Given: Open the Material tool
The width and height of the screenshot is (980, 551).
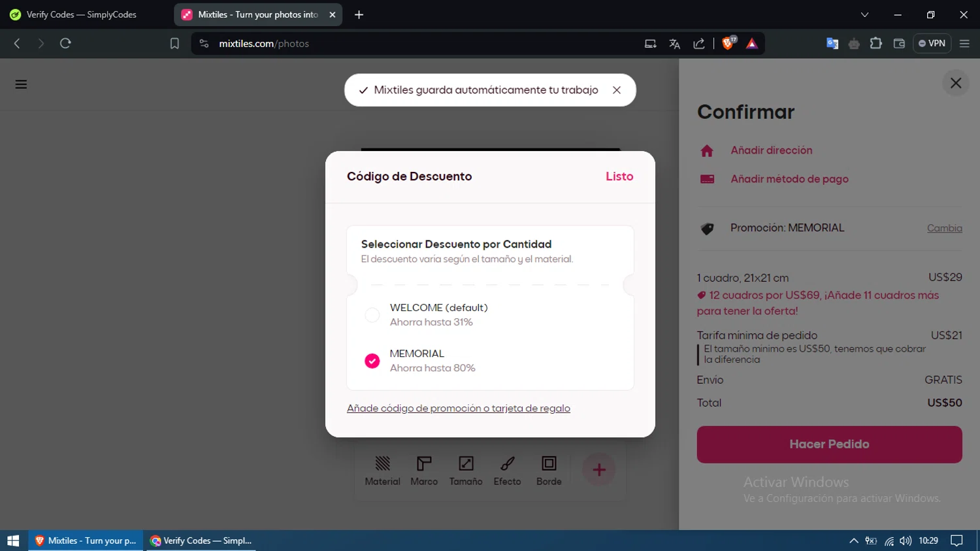Looking at the screenshot, I should (x=382, y=471).
